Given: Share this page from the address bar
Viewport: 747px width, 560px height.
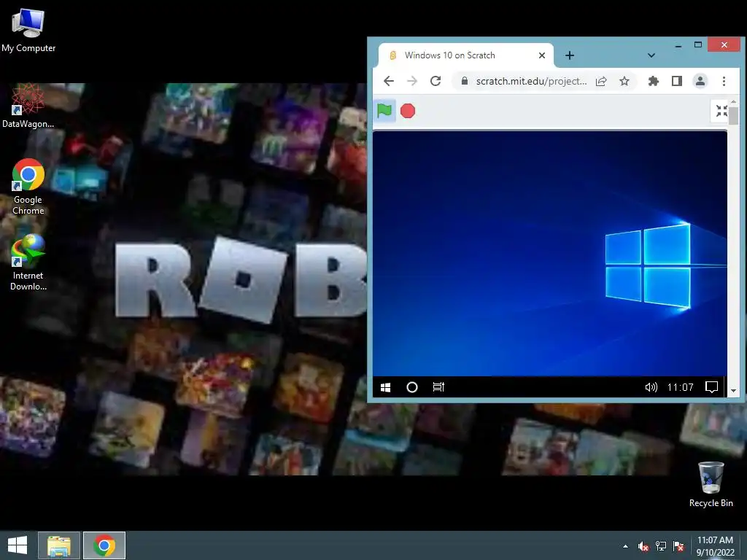Looking at the screenshot, I should pyautogui.click(x=601, y=81).
